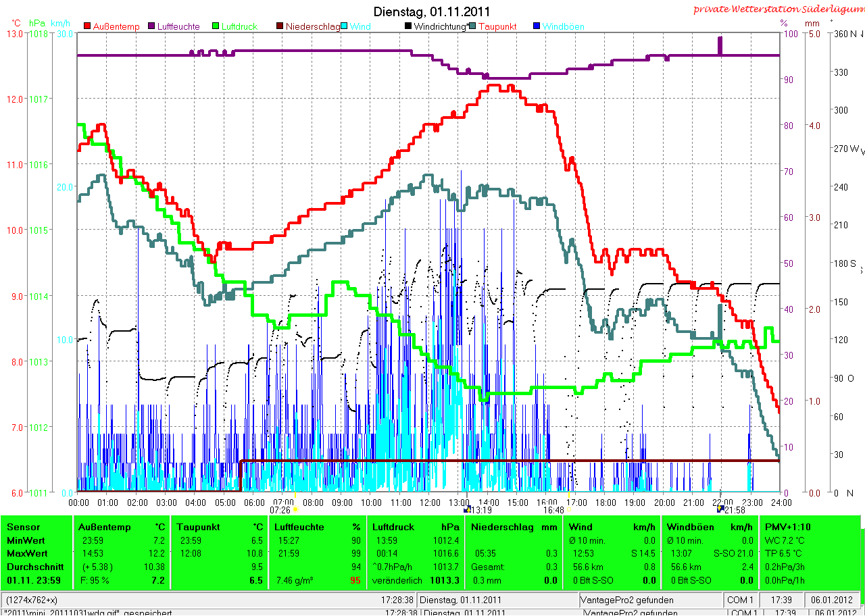The width and height of the screenshot is (865, 616).
Task: Click the Niederschlag mm data panel
Action: [514, 553]
